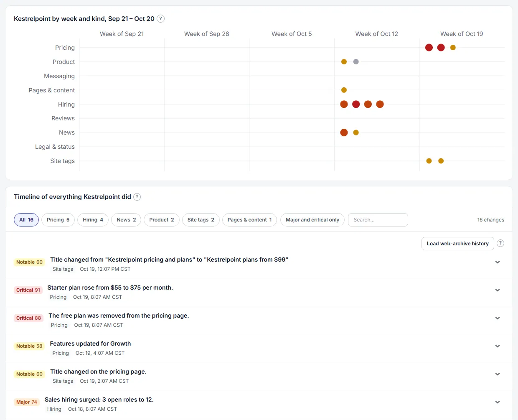Click Load web-archive history button
The image size is (518, 420).
(x=458, y=244)
